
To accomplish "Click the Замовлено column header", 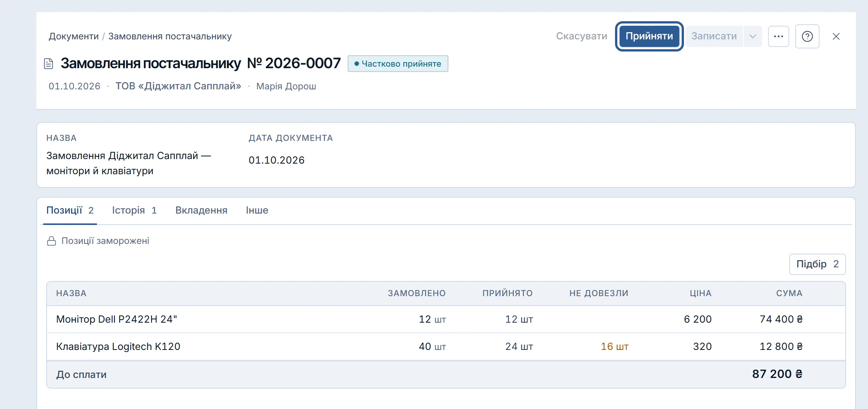I will coord(417,293).
